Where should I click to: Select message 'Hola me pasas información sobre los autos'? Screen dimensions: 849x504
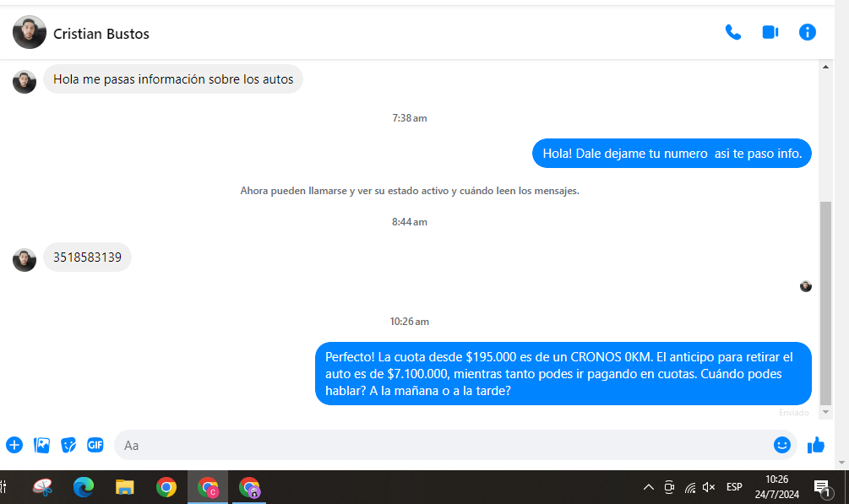173,79
